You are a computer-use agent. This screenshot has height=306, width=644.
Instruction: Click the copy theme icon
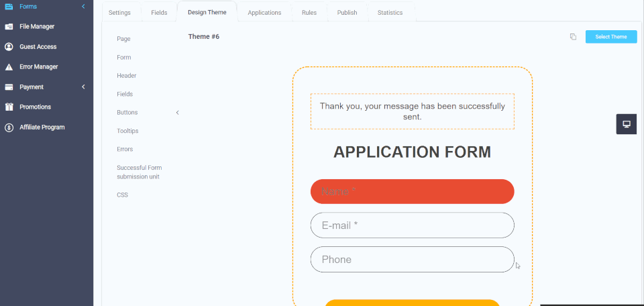(x=573, y=37)
